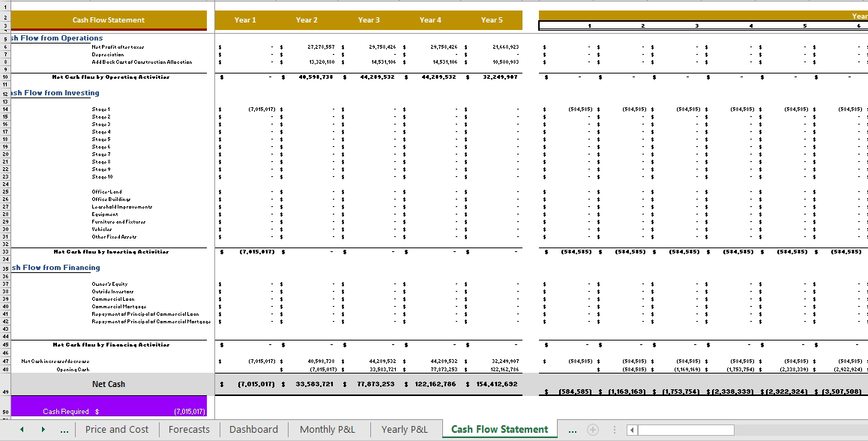
Task: Select the Depreciation row label
Action: [108, 55]
